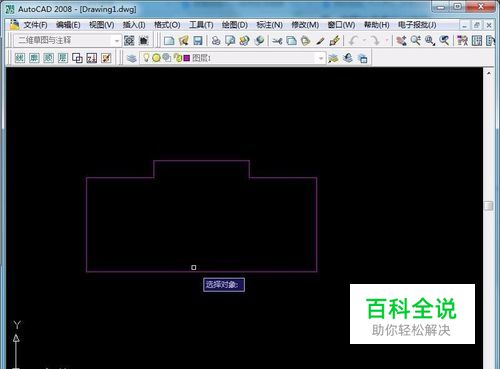500x369 pixels.
Task: Click the Cut scissors icon
Action: (x=277, y=41)
